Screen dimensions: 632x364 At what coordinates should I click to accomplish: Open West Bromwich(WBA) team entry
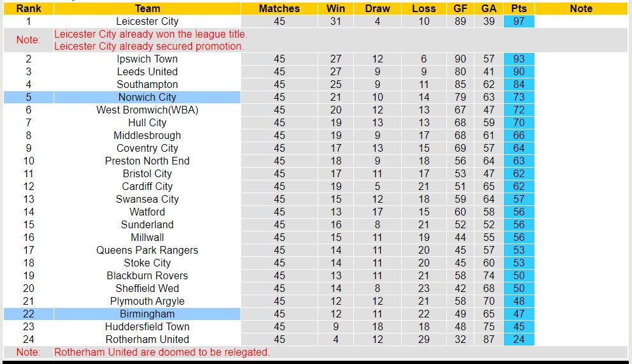(147, 110)
